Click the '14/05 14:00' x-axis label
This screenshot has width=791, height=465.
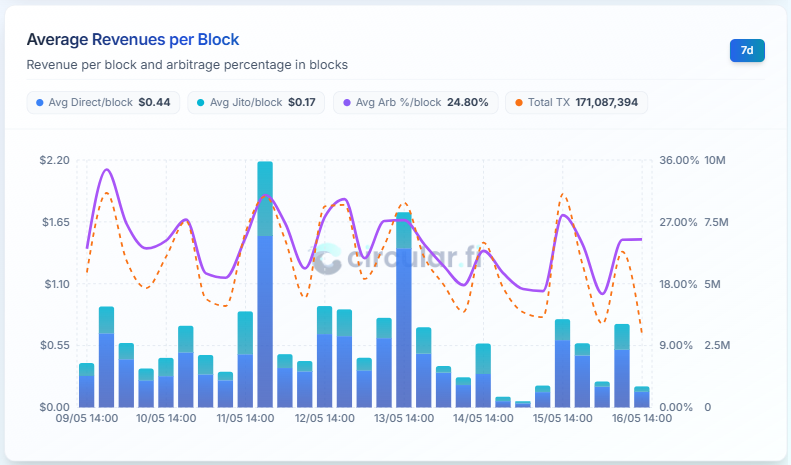[x=483, y=419]
